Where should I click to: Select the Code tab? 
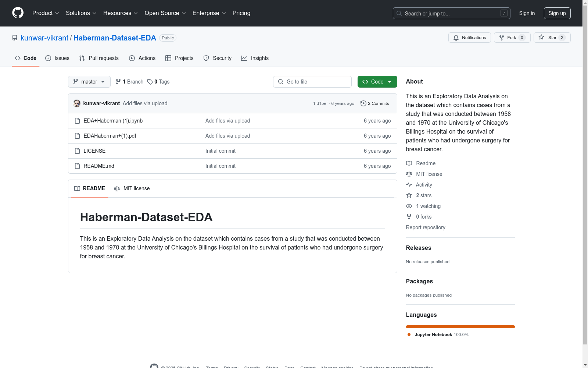pos(26,58)
